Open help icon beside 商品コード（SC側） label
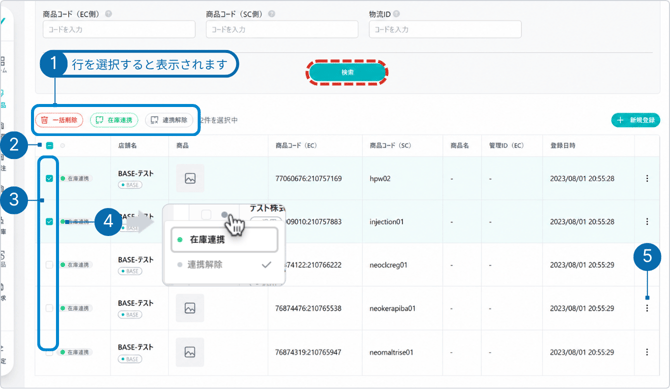The image size is (670, 390). coord(272,14)
